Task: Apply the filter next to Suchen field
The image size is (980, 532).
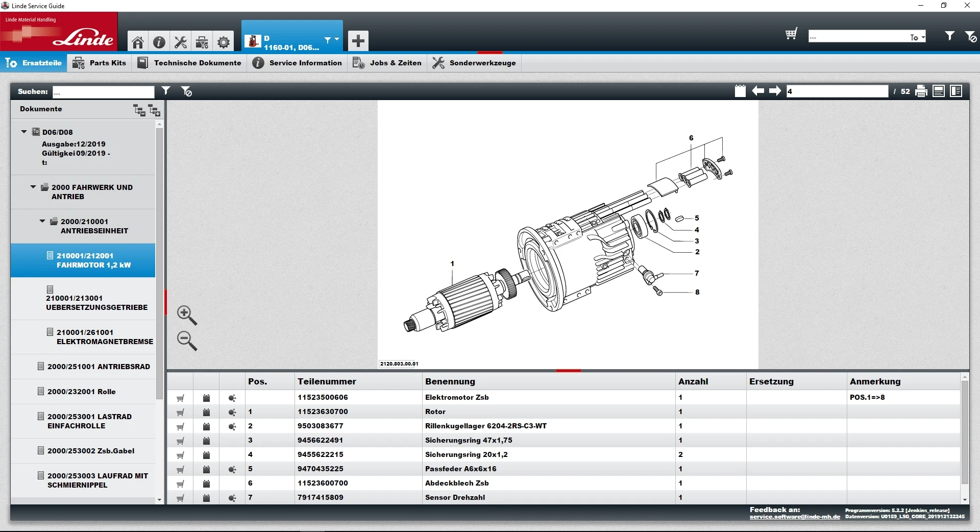Action: 166,91
